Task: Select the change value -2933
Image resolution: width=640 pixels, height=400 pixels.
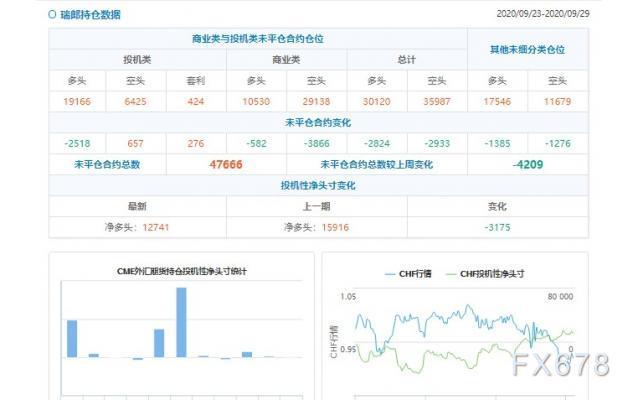Action: pos(437,144)
